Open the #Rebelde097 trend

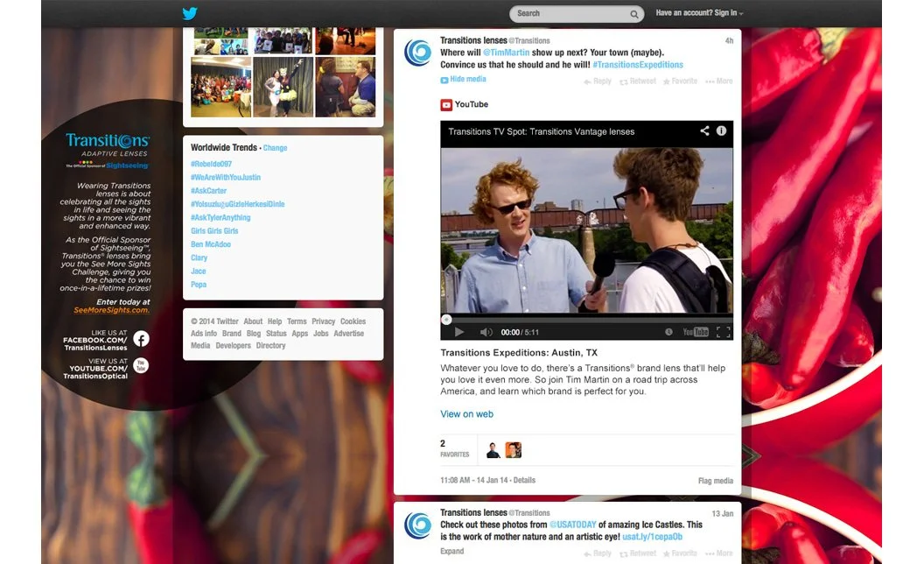point(211,164)
